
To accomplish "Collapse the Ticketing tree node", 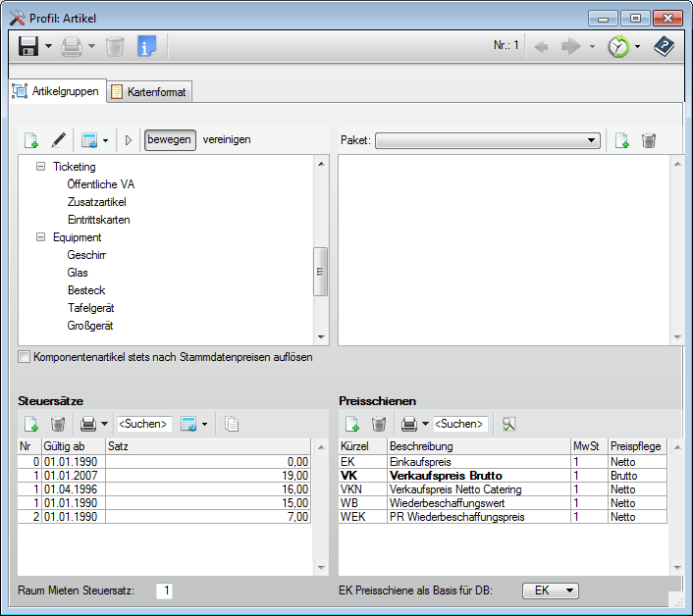I will pos(40,167).
